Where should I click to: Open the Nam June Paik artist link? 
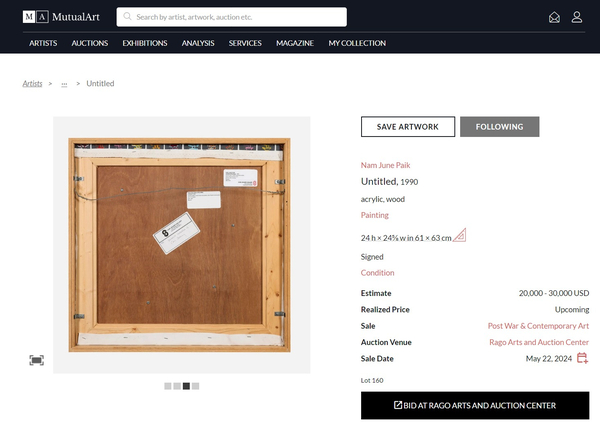386,165
